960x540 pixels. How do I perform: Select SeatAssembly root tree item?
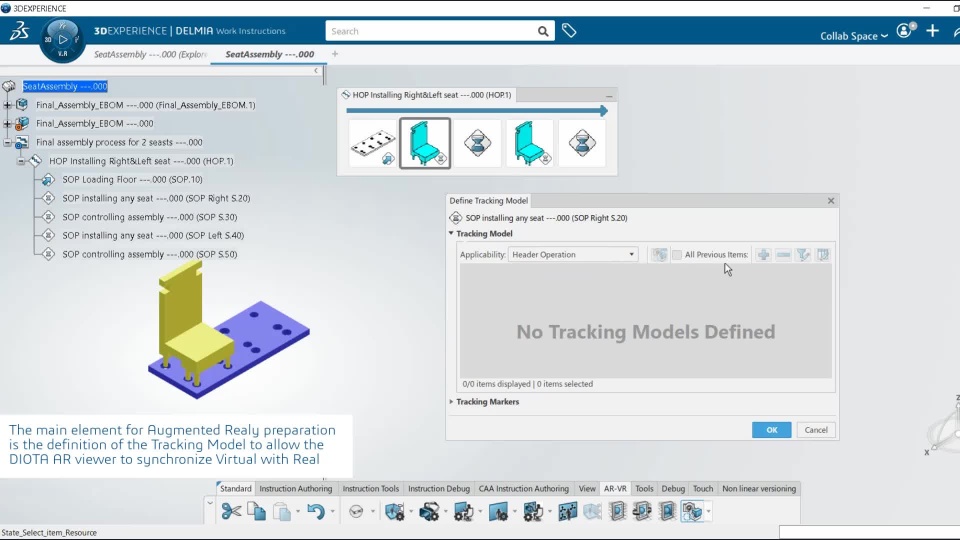[x=65, y=86]
